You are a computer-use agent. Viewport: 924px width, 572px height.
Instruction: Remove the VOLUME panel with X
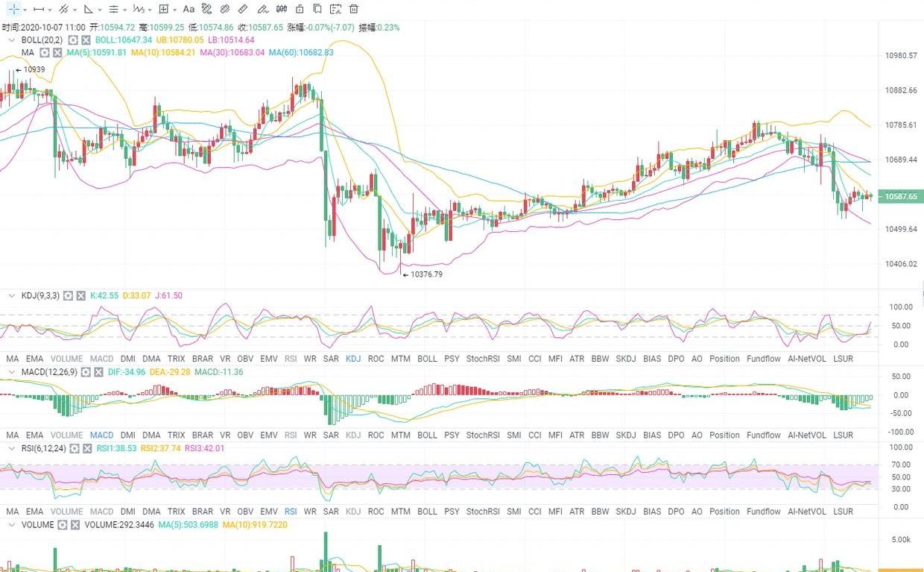[75, 525]
